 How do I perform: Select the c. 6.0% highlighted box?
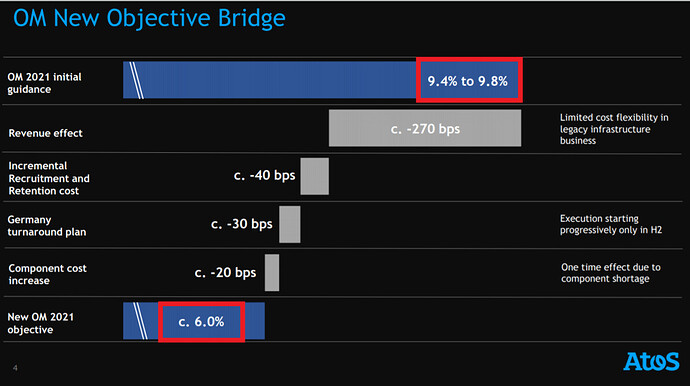click(202, 322)
